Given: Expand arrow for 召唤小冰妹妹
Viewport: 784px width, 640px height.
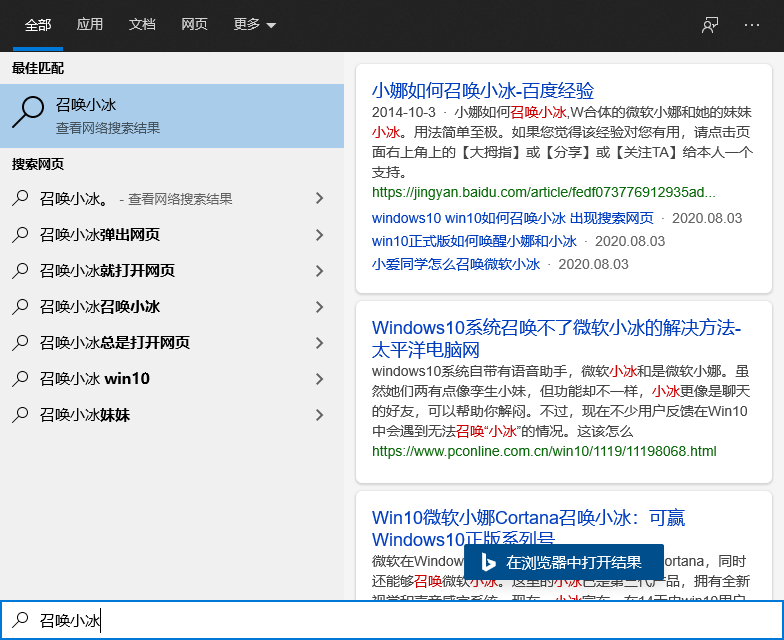Looking at the screenshot, I should [320, 414].
